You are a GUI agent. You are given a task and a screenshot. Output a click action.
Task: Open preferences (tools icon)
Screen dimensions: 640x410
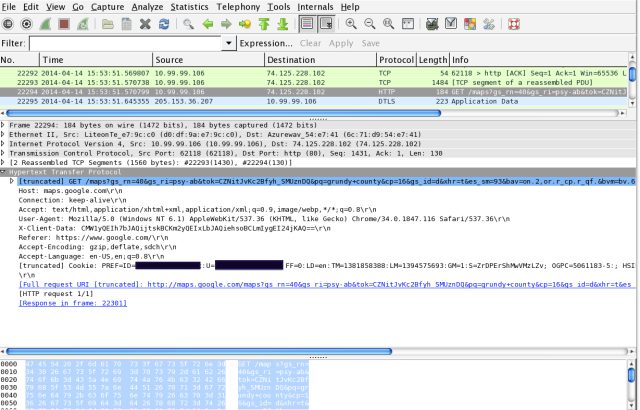pyautogui.click(x=489, y=24)
